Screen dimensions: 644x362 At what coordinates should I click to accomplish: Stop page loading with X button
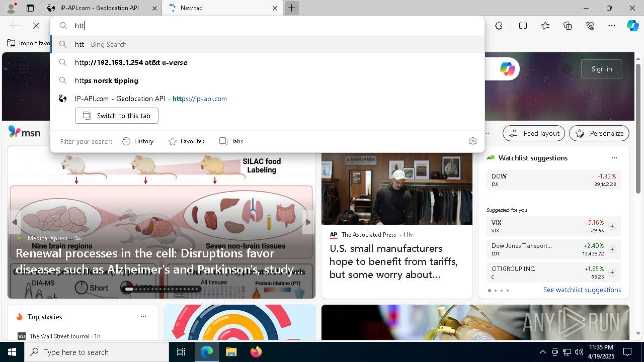[36, 26]
